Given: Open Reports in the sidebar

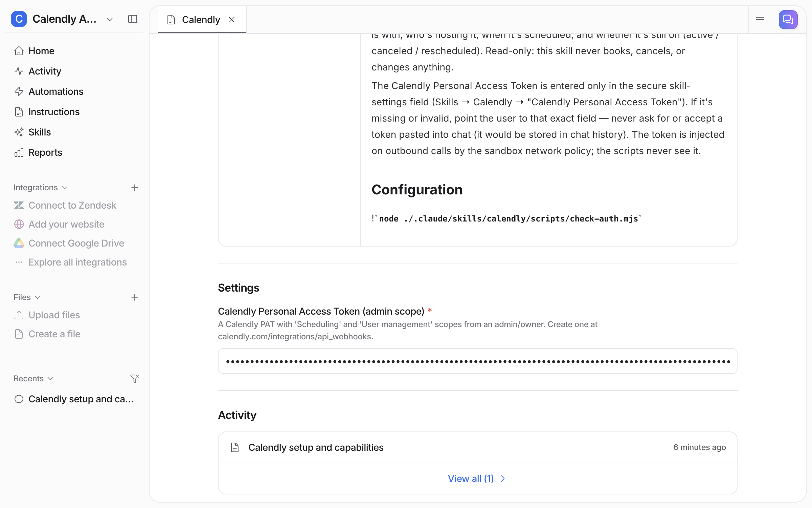Looking at the screenshot, I should coord(74,152).
